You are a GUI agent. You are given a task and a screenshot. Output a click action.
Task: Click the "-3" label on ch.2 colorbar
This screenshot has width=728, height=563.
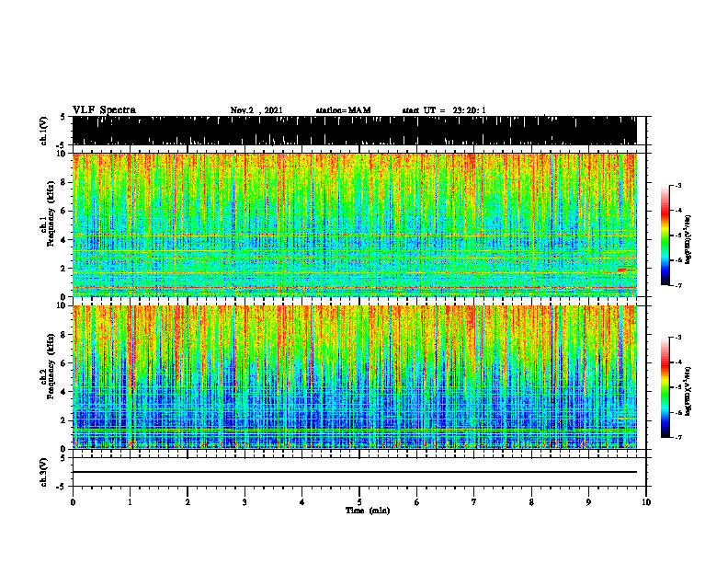(x=678, y=338)
